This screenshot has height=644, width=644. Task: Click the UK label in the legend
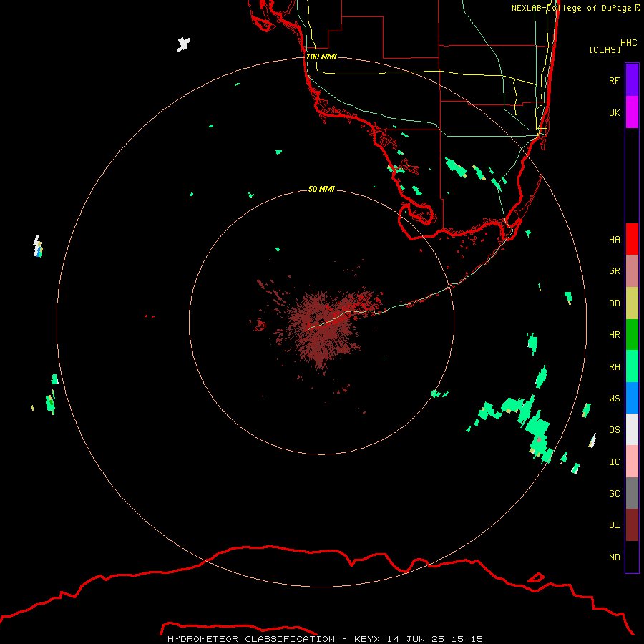tap(614, 112)
